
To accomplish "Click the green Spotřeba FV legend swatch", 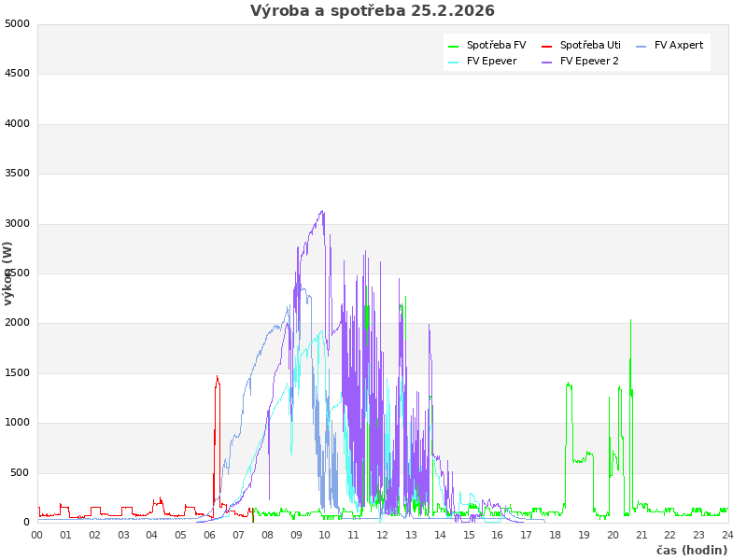I will (x=454, y=46).
